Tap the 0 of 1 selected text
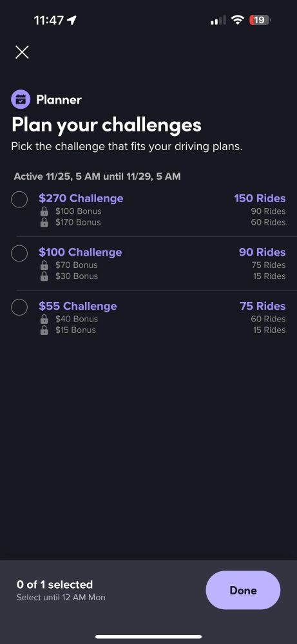Screen dimensions: 297x644 [55, 585]
